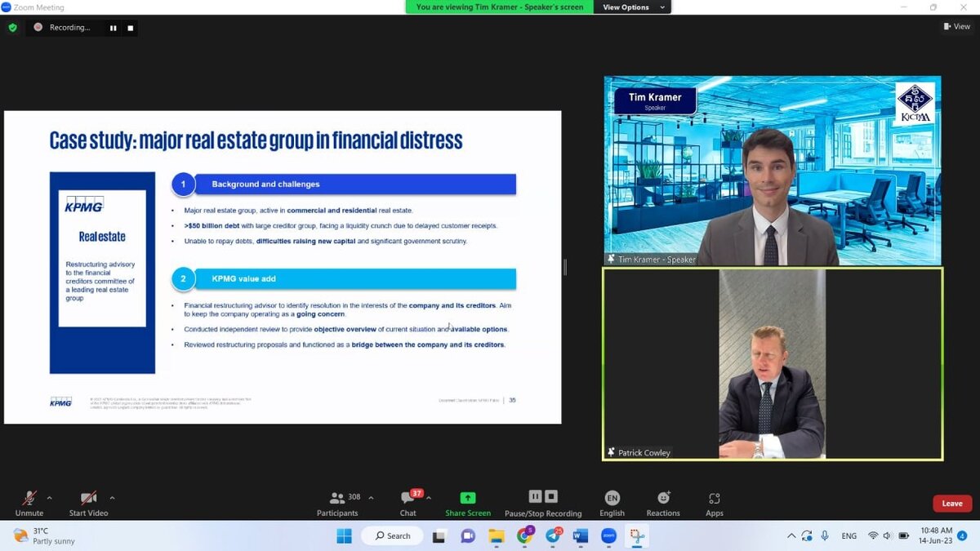The image size is (980, 551).
Task: Click the "Real estate" heading on the slide
Action: [102, 237]
